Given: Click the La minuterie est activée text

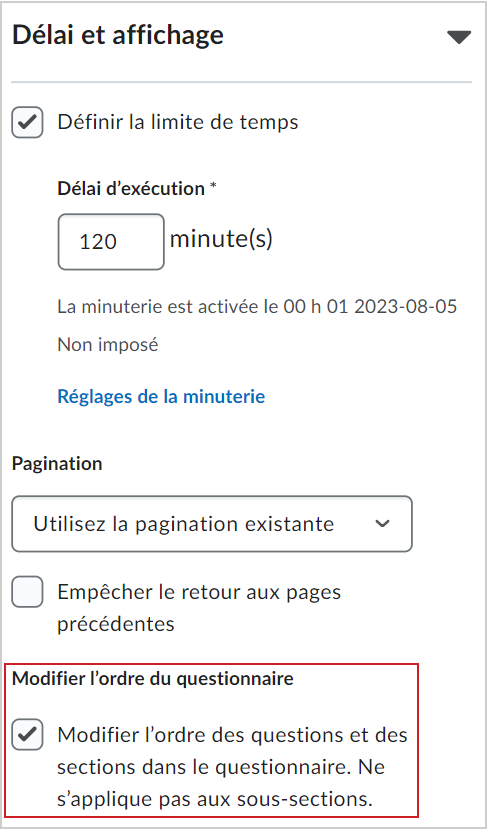Looking at the screenshot, I should pyautogui.click(x=257, y=306).
